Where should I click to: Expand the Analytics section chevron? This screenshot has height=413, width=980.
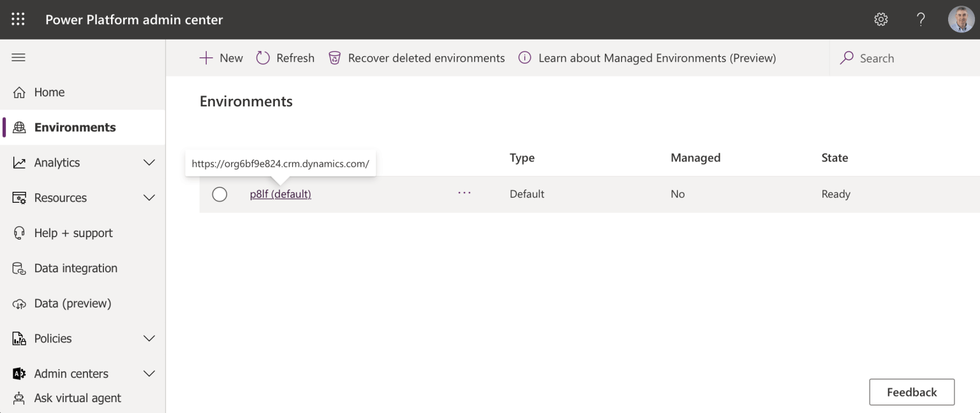(x=149, y=163)
